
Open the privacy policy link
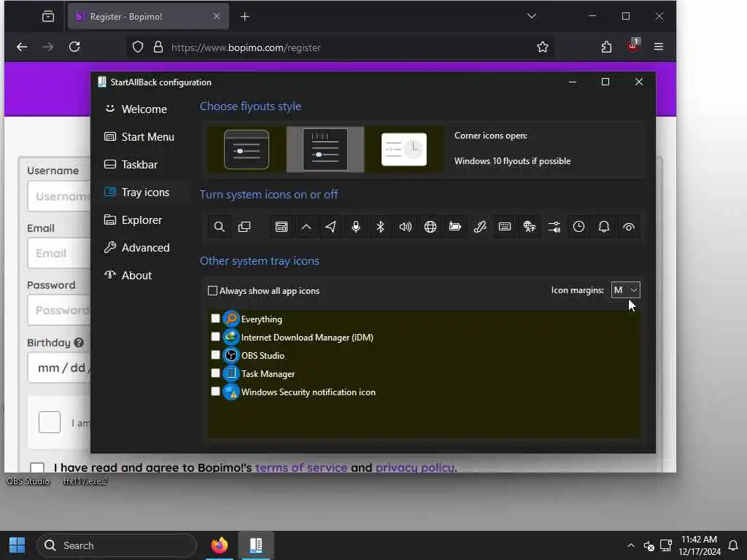coord(415,467)
